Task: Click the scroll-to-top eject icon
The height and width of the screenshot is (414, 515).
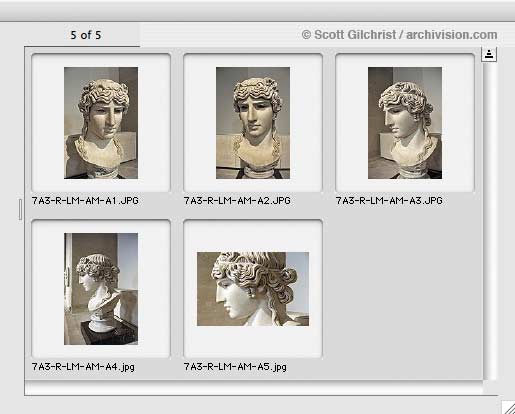Action: (x=489, y=54)
